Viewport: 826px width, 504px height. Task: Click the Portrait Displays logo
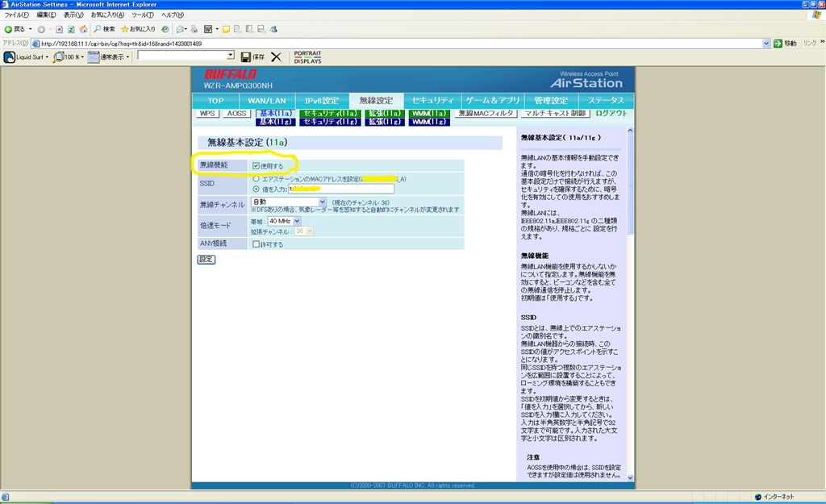[x=307, y=57]
